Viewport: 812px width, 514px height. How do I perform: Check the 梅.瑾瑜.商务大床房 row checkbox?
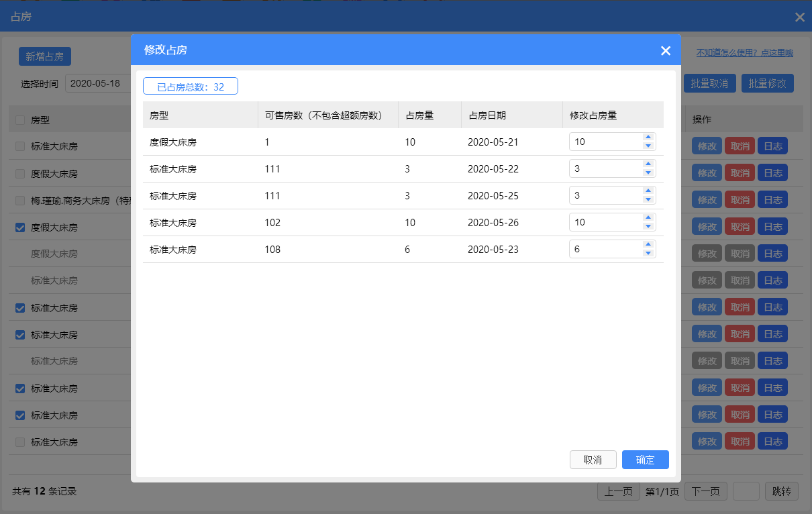pos(20,200)
